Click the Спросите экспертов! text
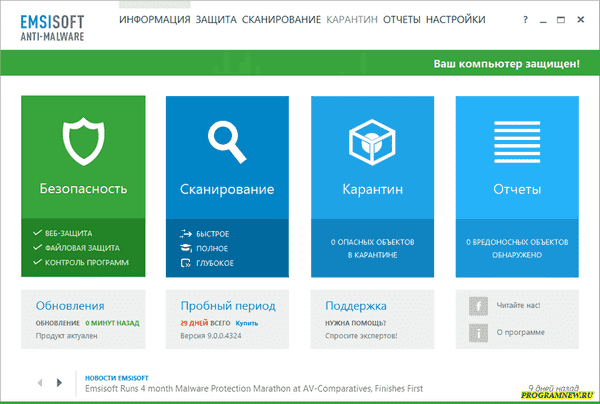Viewport: 600px width, 404px height. [361, 336]
